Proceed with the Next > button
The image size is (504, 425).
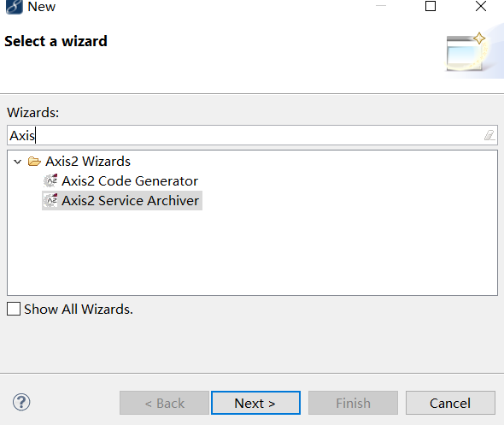point(256,403)
